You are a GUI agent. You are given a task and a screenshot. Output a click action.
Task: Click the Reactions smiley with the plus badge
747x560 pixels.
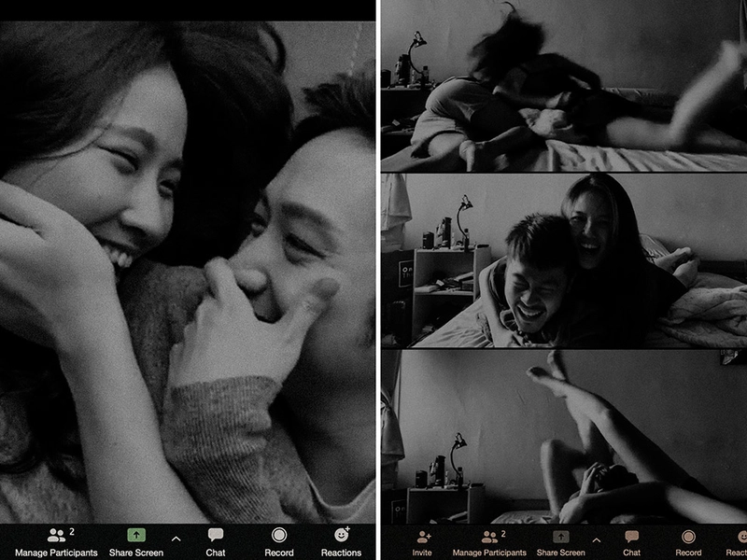[344, 532]
